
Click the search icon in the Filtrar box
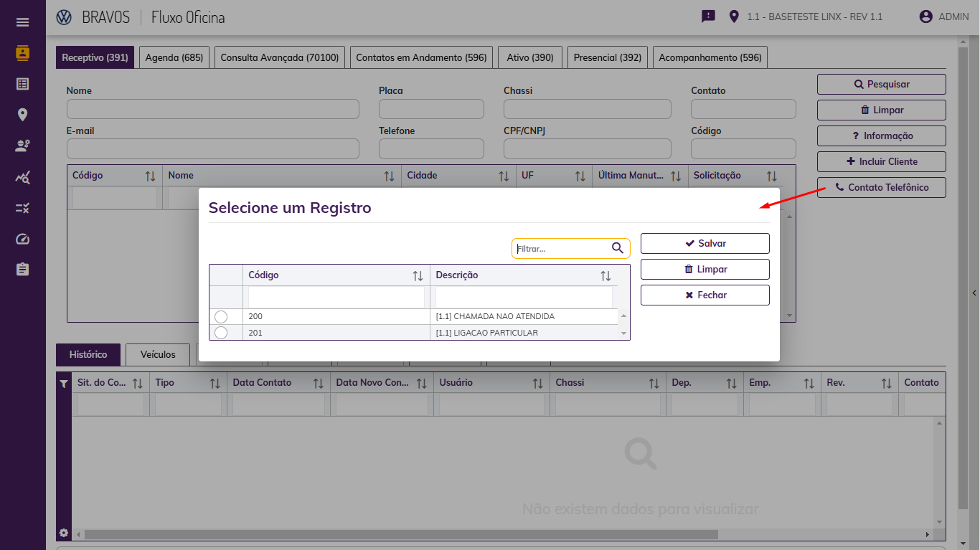click(618, 248)
